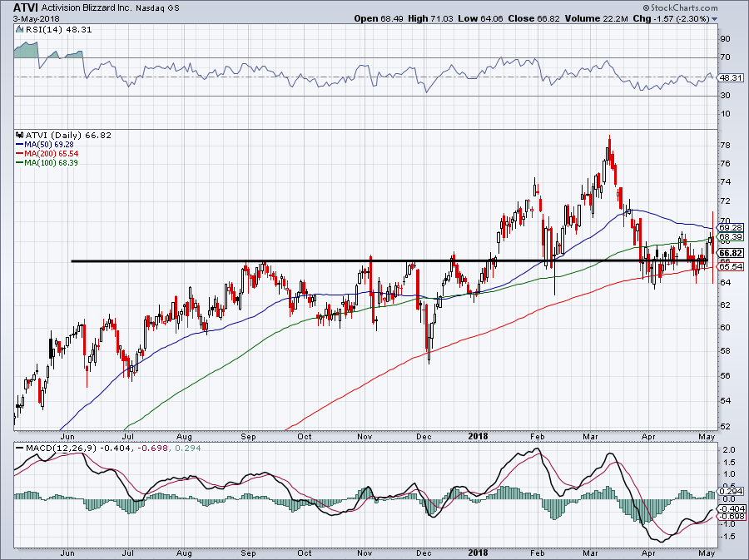Click the -0.404 tag on MACD axis
This screenshot has height=560, width=749.
(x=732, y=509)
